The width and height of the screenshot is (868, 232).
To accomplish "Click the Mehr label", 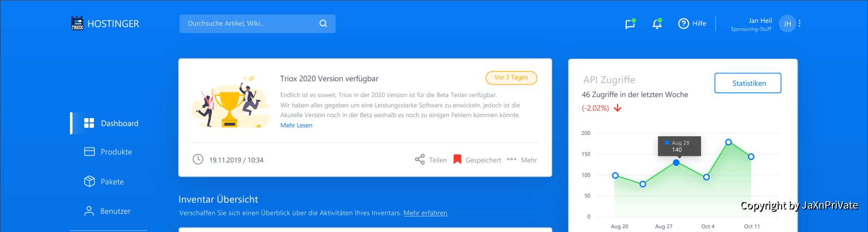I will click(529, 160).
